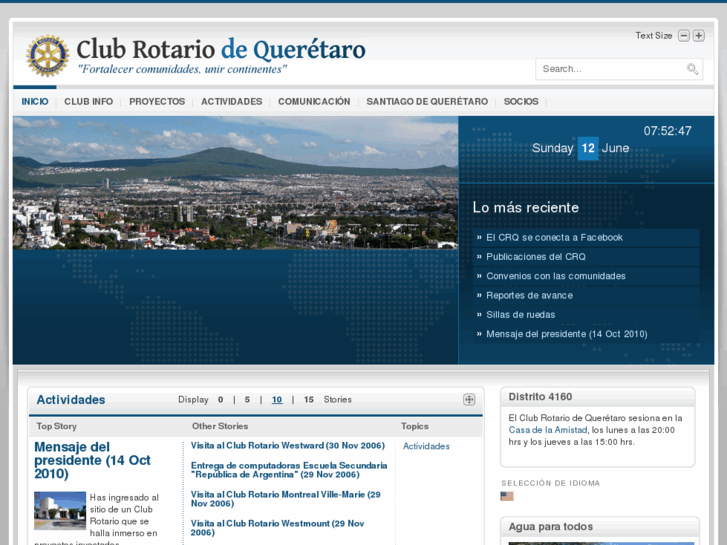Open 'Visita al Club Rotario Montreal Ville-Marie' story
This screenshot has height=545, width=727.
point(286,499)
